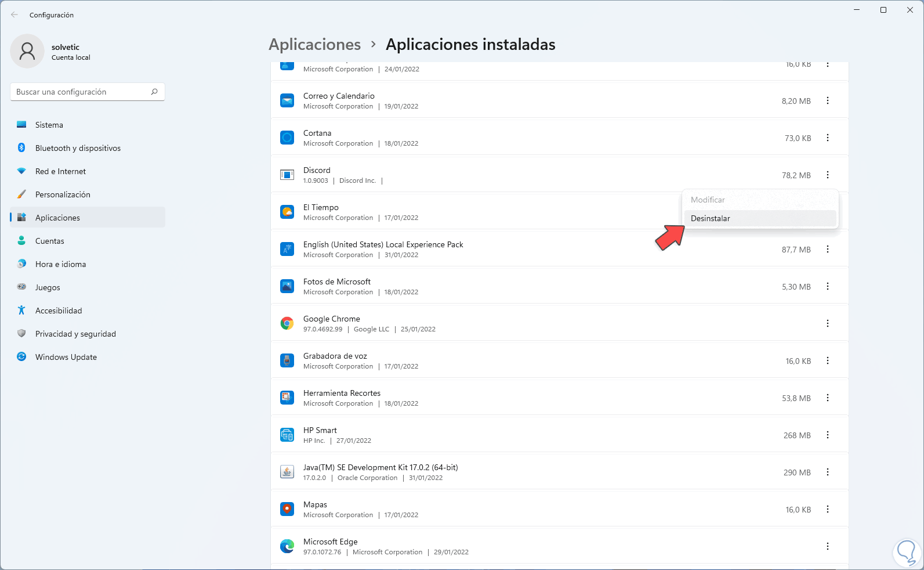
Task: Click the Java(TM) SE Development Kit name
Action: pyautogui.click(x=381, y=467)
